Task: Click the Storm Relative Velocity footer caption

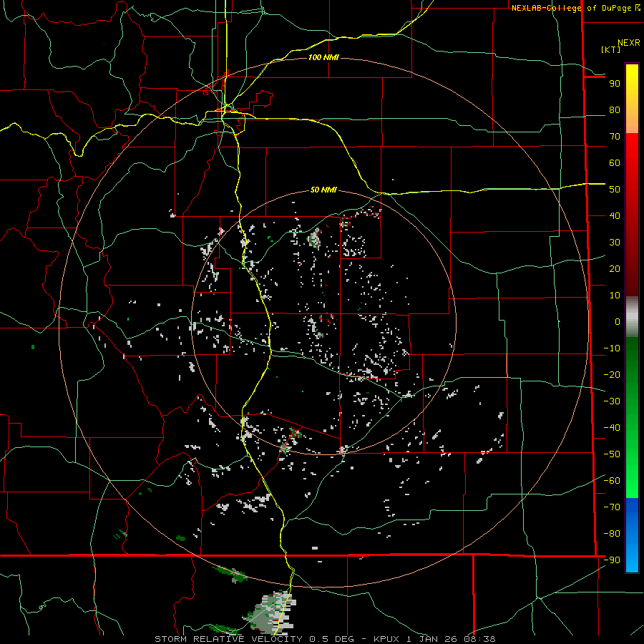Action: [x=326, y=639]
